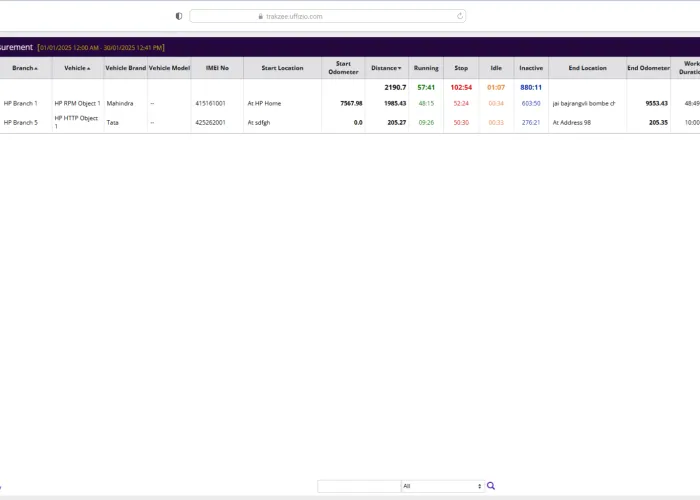
Task: Click IMEI number 415161001
Action: [x=210, y=103]
